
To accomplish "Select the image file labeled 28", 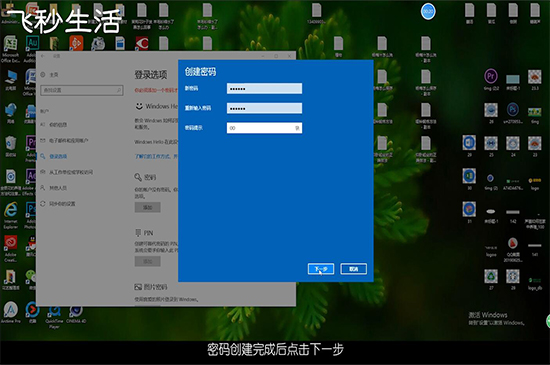I will pyautogui.click(x=512, y=279).
